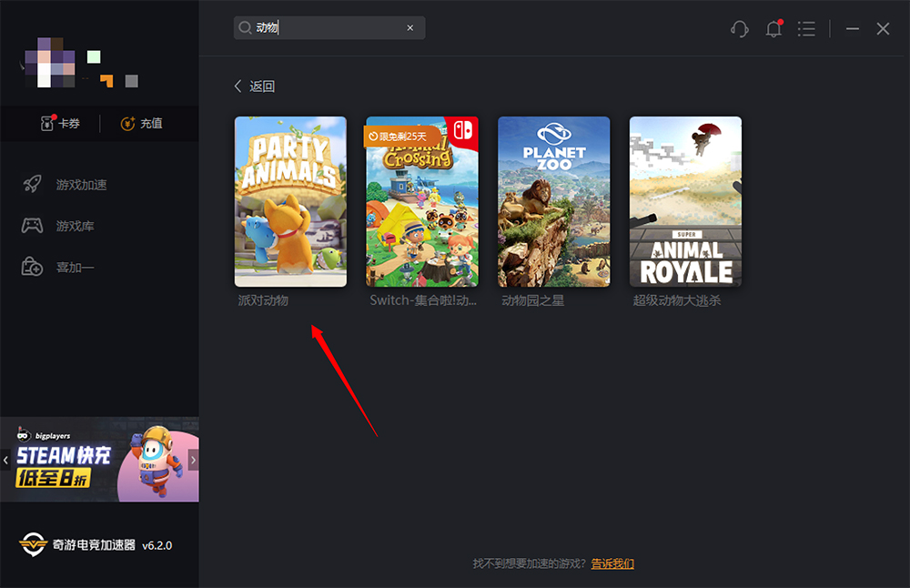This screenshot has width=910, height=588.
Task: Show next banner with right arrow
Action: pos(193,461)
